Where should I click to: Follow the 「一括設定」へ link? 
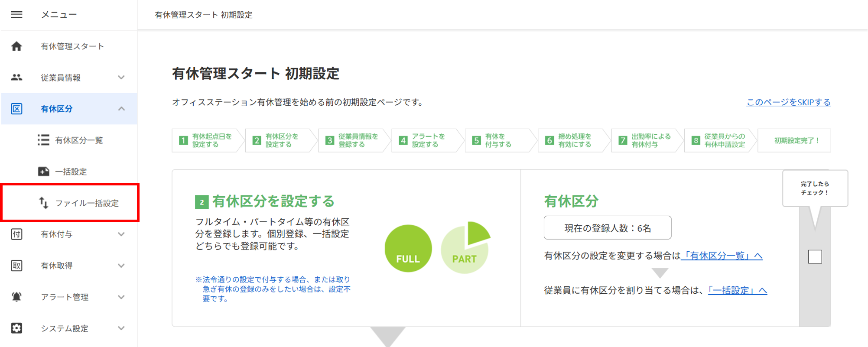[x=738, y=290]
